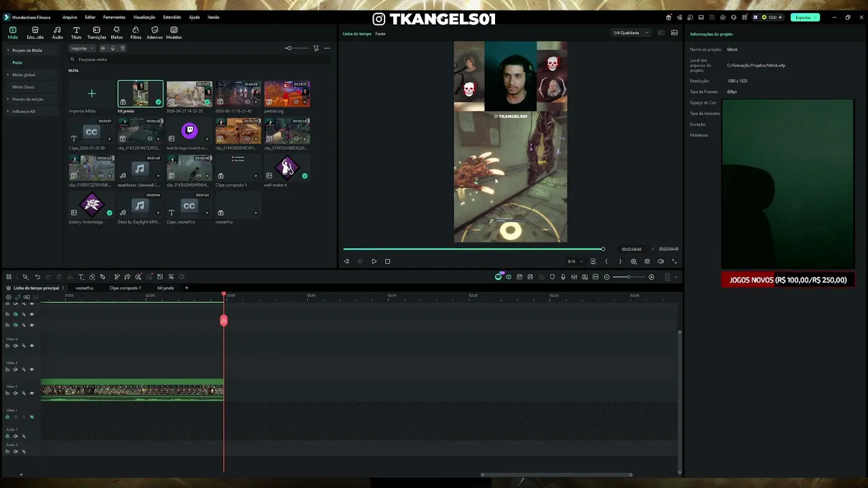Open the 9:16 aspect ratio dropdown
The width and height of the screenshot is (868, 488).
click(x=574, y=261)
